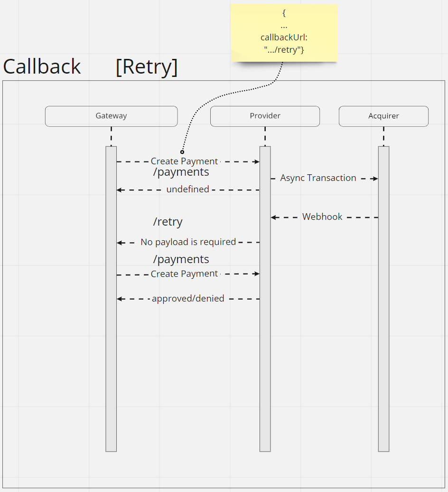
Task: Select the Gateway participant box
Action: pyautogui.click(x=111, y=116)
